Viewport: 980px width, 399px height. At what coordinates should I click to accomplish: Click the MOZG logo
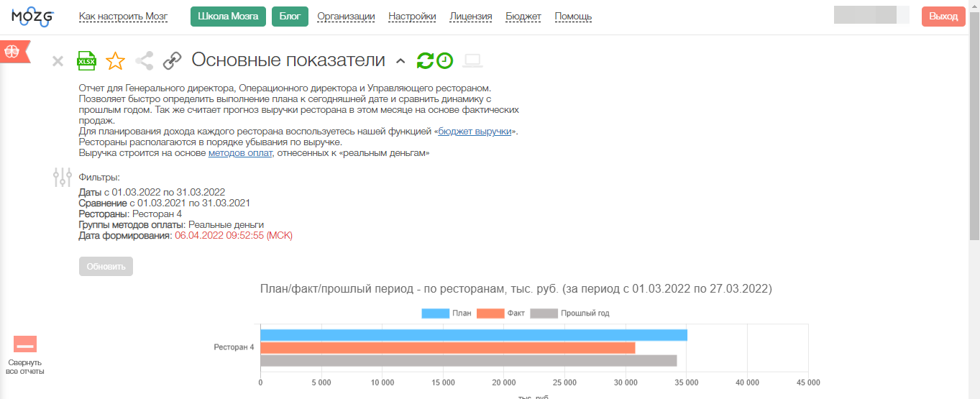click(32, 17)
